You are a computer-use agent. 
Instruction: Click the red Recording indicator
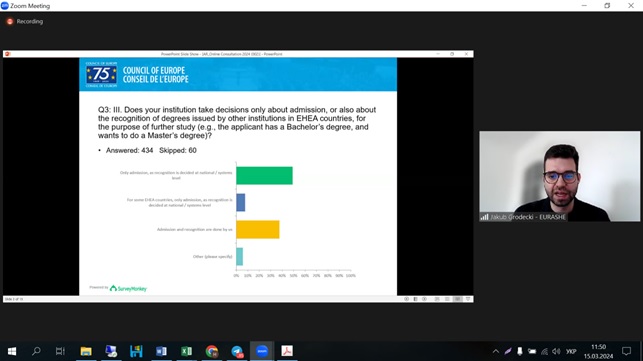[x=25, y=21]
